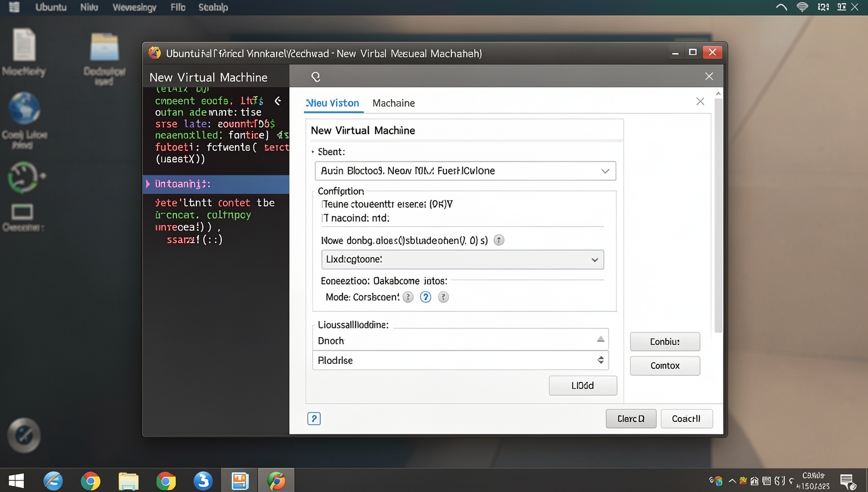Viewport: 868px width, 492px height.
Task: Open File Explorer from the taskbar
Action: 129,481
